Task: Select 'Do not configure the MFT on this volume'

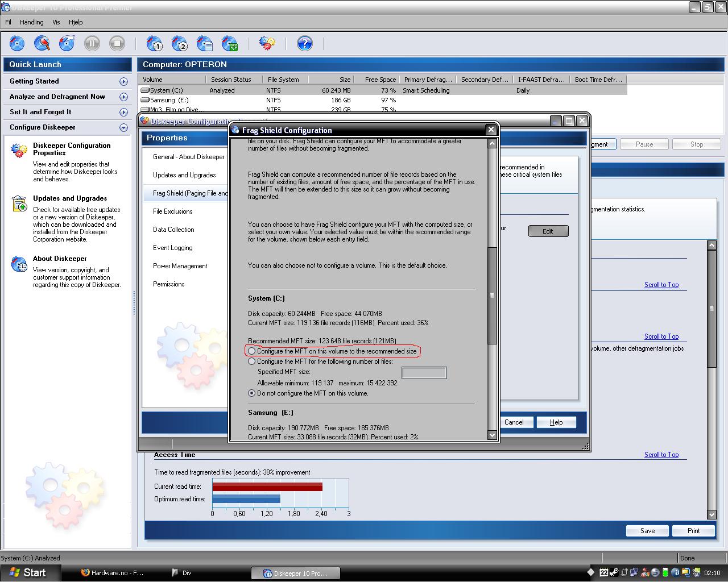Action: pyautogui.click(x=252, y=393)
